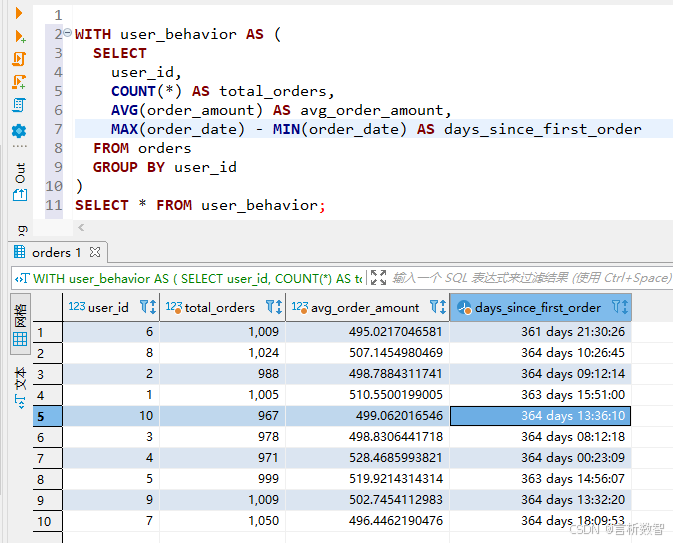The height and width of the screenshot is (543, 673).
Task: Select result row number 5
Action: [x=48, y=416]
